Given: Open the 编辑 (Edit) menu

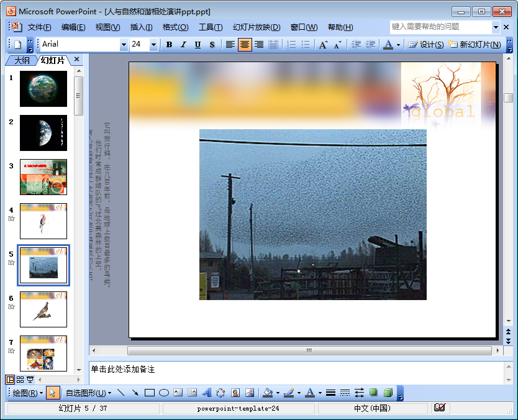Looking at the screenshot, I should click(x=73, y=27).
